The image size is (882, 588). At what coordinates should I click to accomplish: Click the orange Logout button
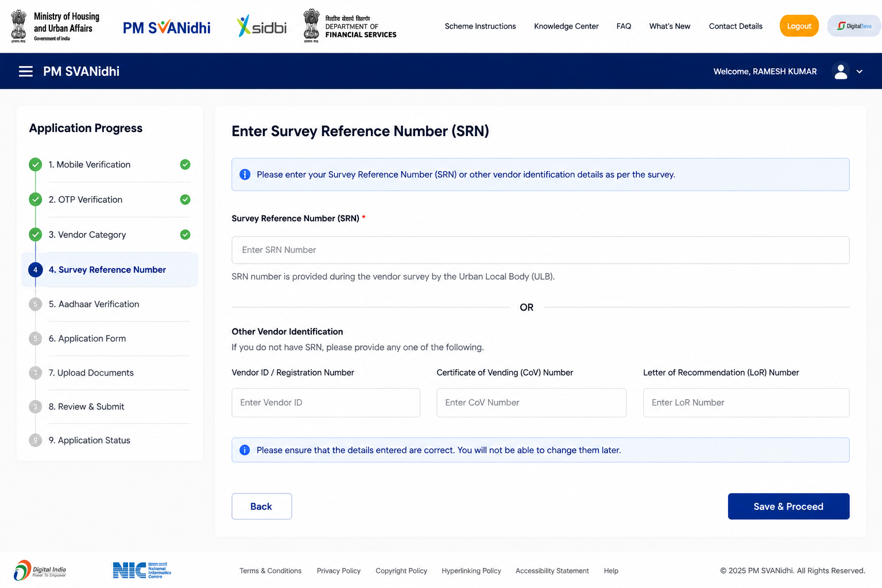tap(799, 26)
